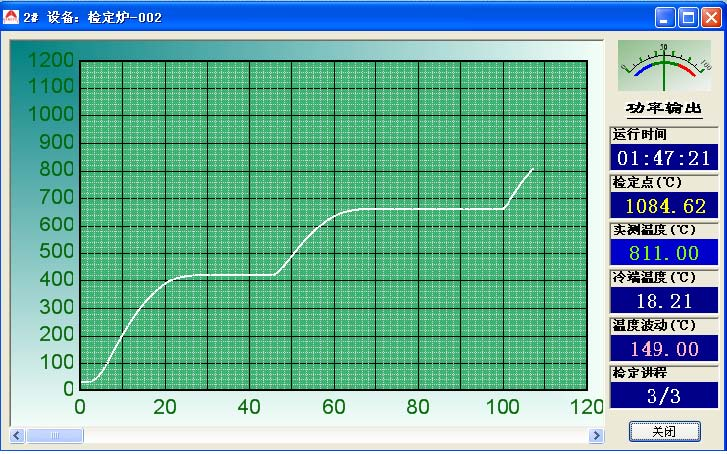
Task: Click the horizontal scrollbar thumb
Action: pos(54,436)
